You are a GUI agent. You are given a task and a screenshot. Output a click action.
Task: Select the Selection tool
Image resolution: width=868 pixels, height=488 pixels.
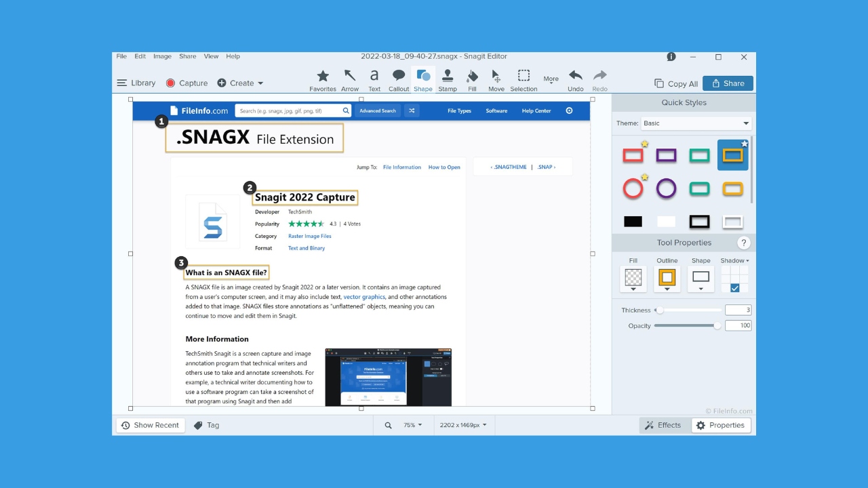click(x=524, y=80)
